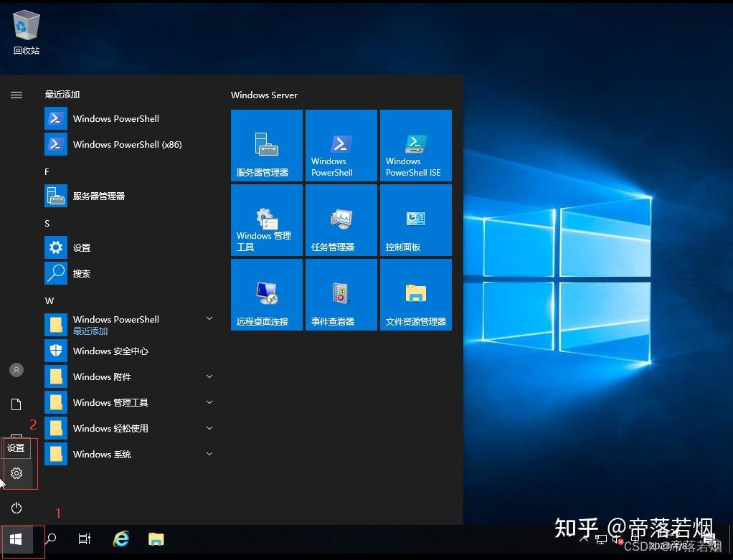This screenshot has height=560, width=733.
Task: Click the user account icon in sidebar
Action: click(x=16, y=370)
